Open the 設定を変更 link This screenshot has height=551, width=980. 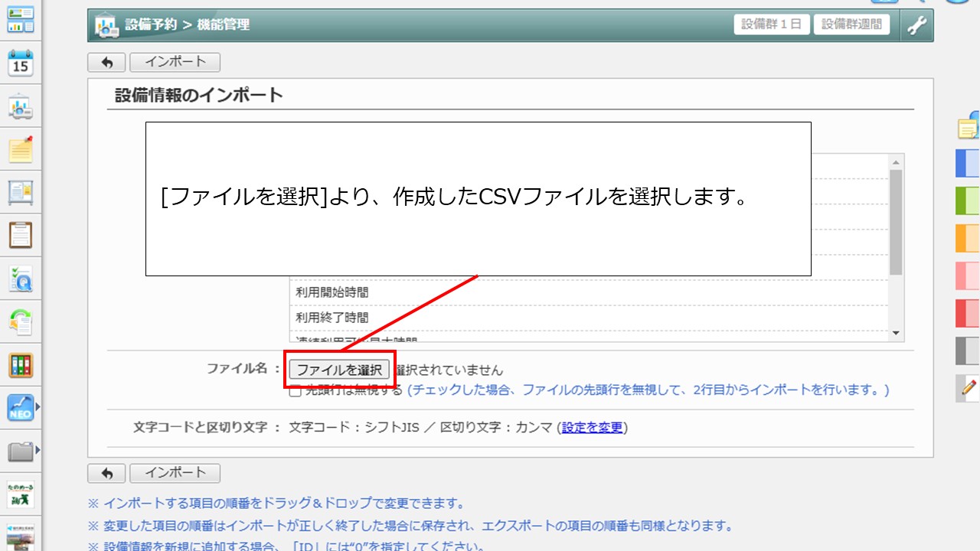pos(592,428)
